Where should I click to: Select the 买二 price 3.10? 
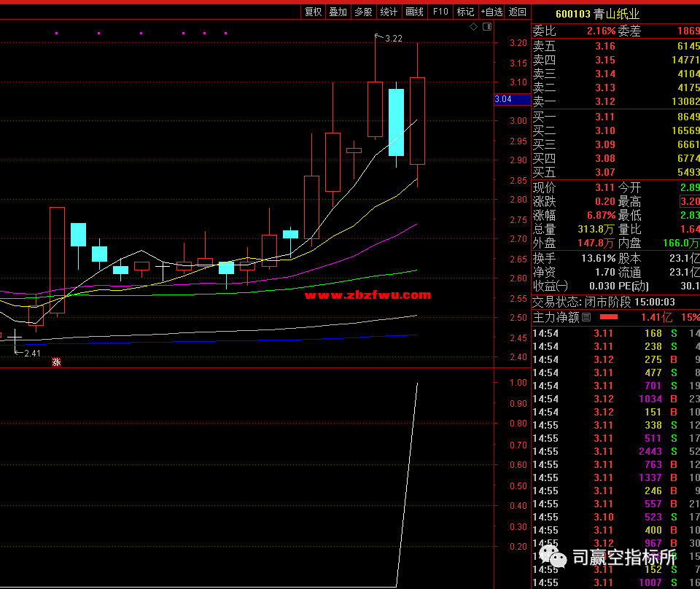[605, 130]
